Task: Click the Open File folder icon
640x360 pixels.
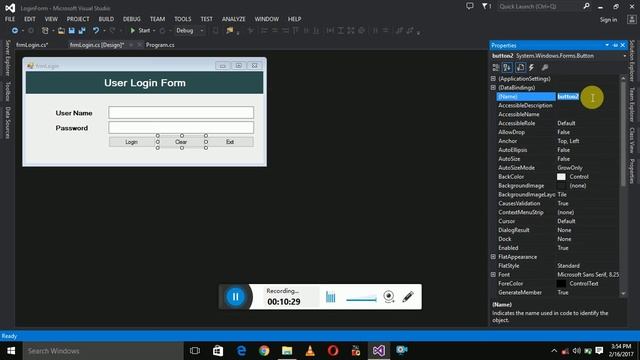Action: [61, 31]
